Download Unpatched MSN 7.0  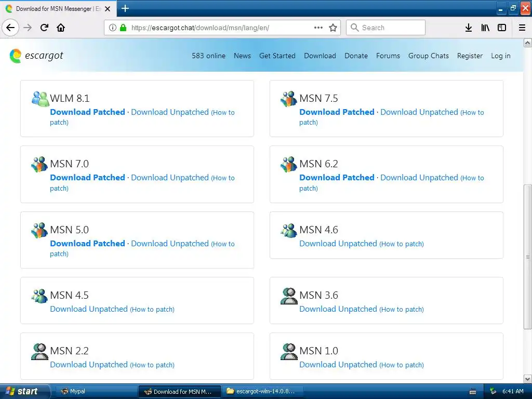170,178
